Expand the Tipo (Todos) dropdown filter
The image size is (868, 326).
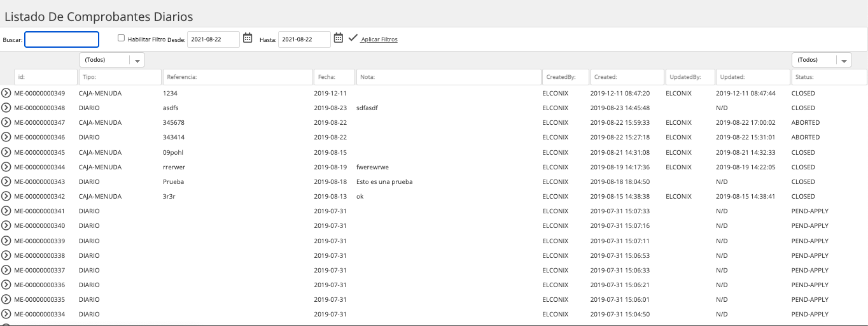pyautogui.click(x=112, y=60)
